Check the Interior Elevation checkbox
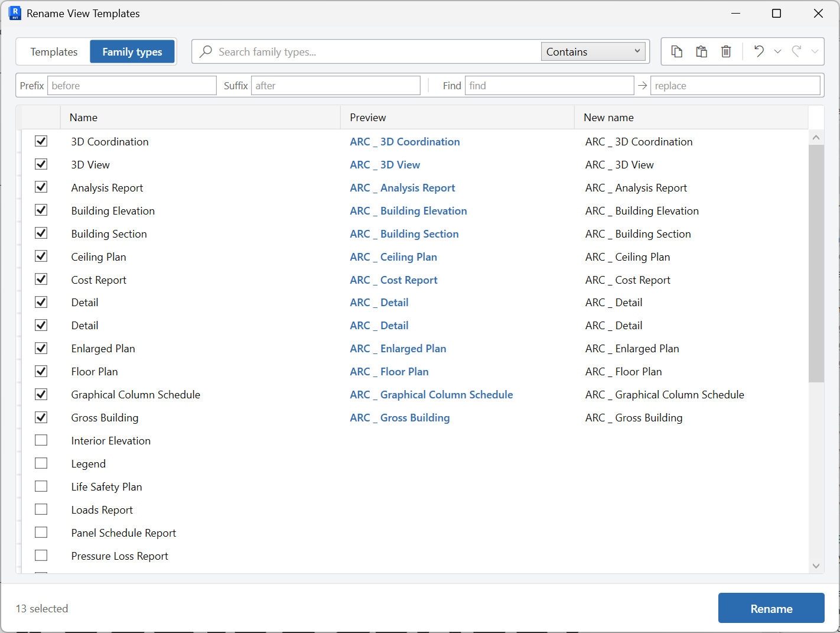This screenshot has height=633, width=840. coord(41,440)
